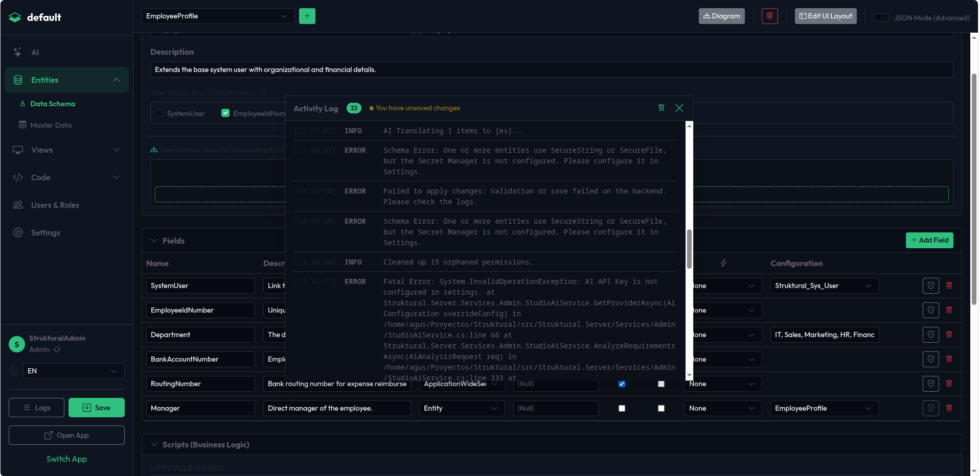Delete the BankAccountNumber field row
The image size is (980, 476).
(949, 359)
